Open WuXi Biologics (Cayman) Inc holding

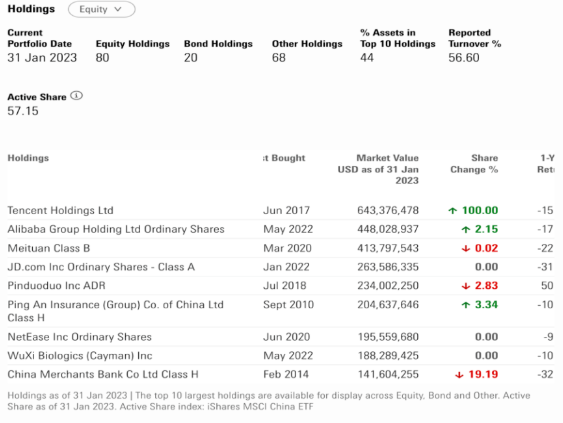(x=80, y=355)
